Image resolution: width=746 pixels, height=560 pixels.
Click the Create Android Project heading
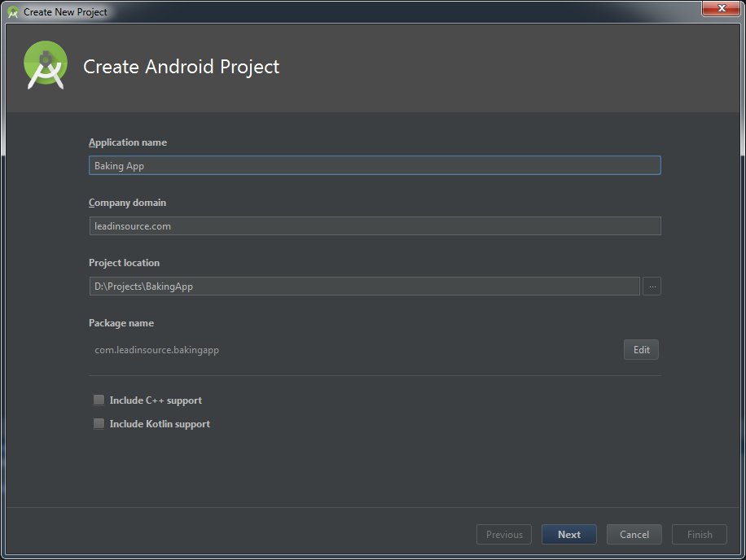pos(182,67)
